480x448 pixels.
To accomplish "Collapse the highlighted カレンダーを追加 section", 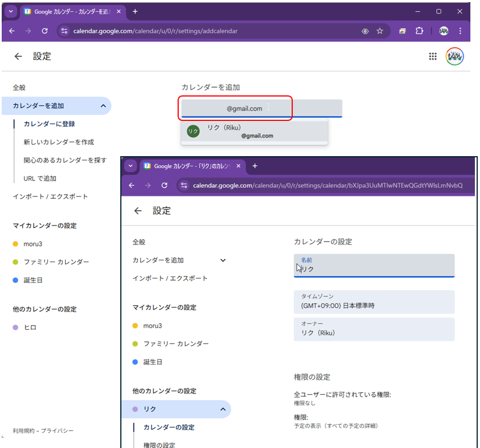I will [103, 106].
